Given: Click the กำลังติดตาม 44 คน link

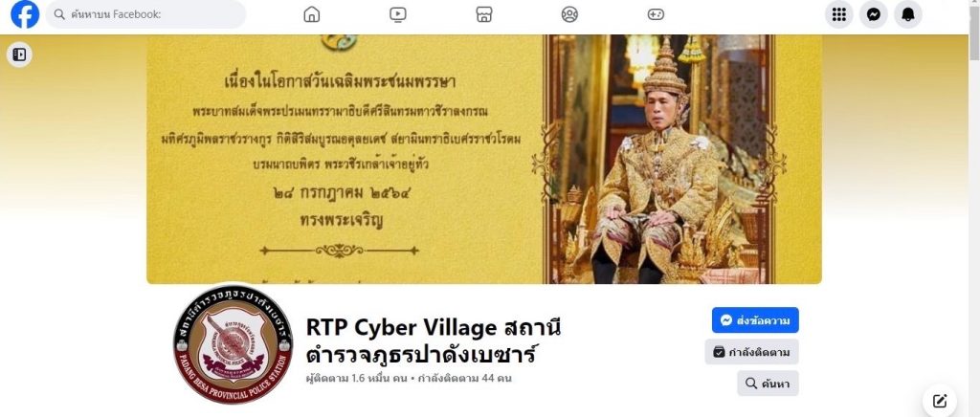Looking at the screenshot, I should point(464,379).
